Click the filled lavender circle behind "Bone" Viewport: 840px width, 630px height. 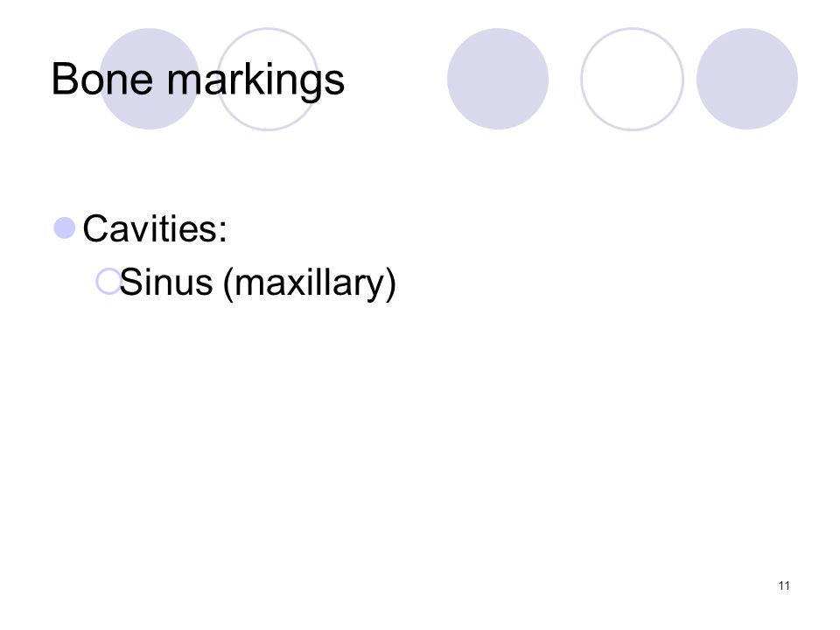tap(150, 79)
